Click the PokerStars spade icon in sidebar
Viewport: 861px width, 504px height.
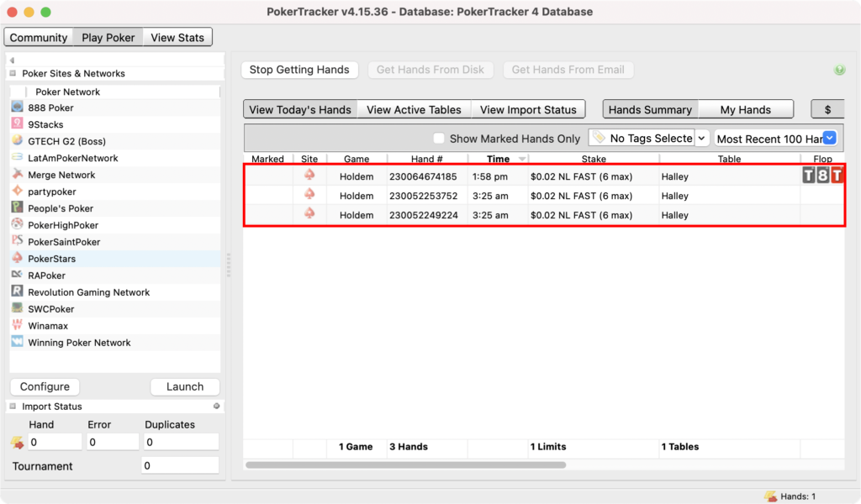click(17, 258)
